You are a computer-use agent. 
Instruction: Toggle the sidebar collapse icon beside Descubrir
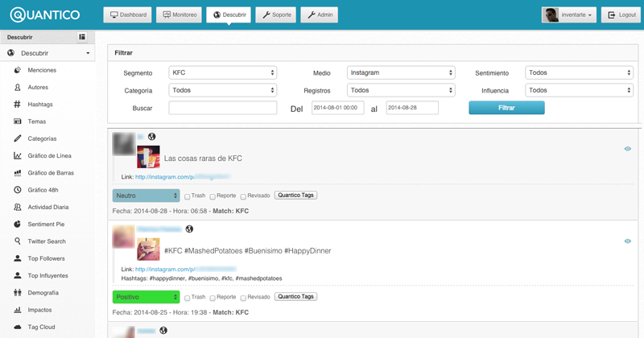tap(82, 37)
